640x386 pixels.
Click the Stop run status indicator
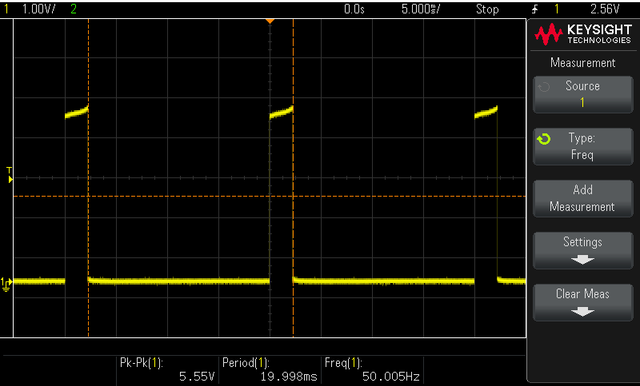click(x=487, y=9)
